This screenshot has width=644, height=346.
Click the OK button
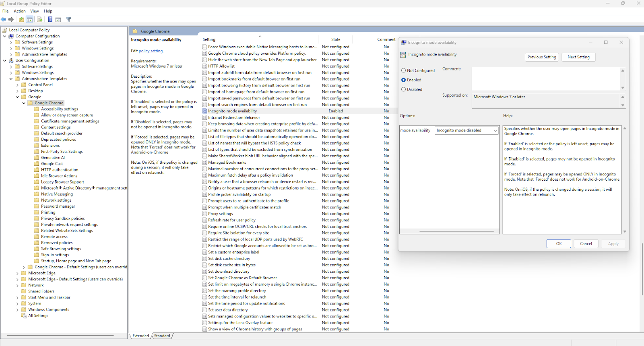coord(559,243)
